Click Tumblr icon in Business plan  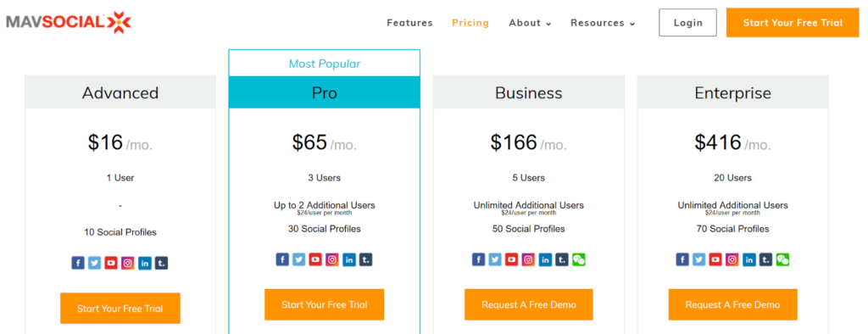562,259
